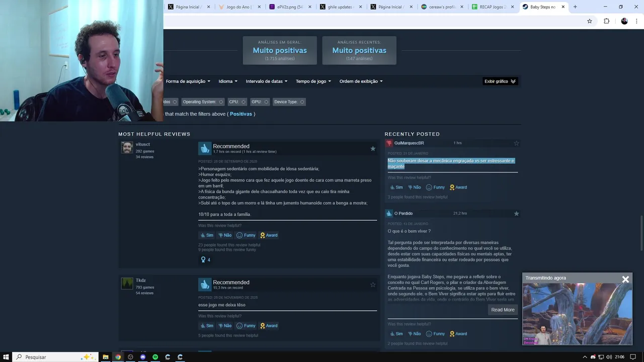Image resolution: width=644 pixels, height=362 pixels.
Task: Give an Award to vitusct's review
Action: [x=269, y=235]
